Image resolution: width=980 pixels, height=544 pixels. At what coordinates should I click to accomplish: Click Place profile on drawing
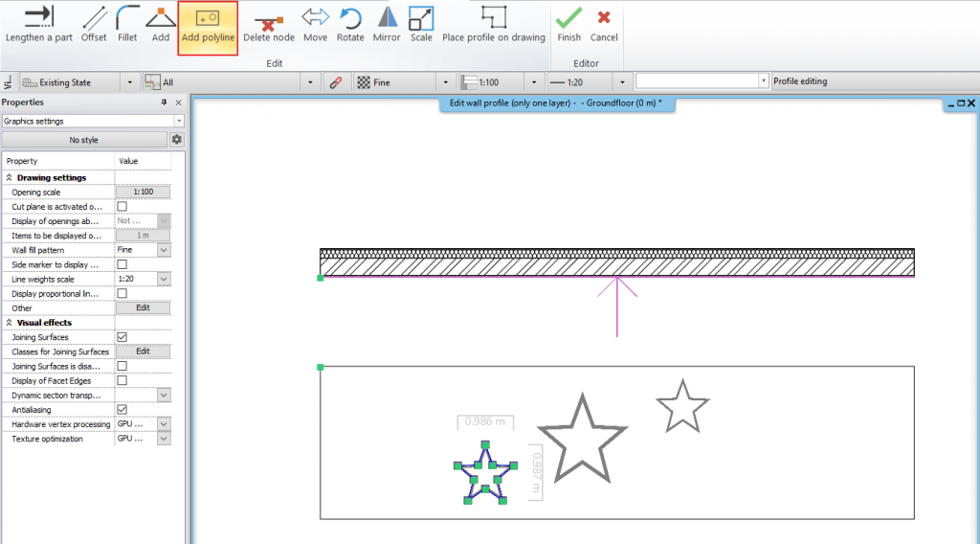click(493, 25)
